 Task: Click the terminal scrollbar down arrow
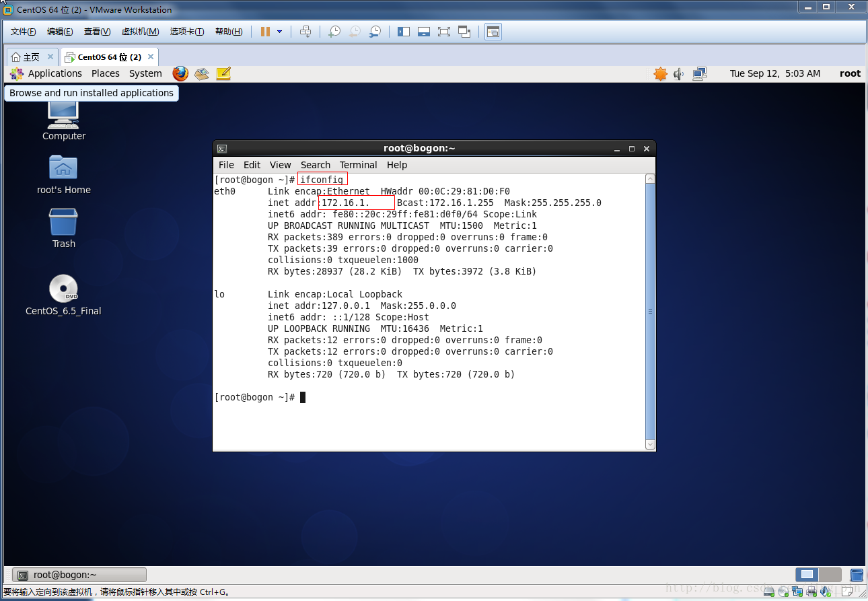click(x=650, y=445)
